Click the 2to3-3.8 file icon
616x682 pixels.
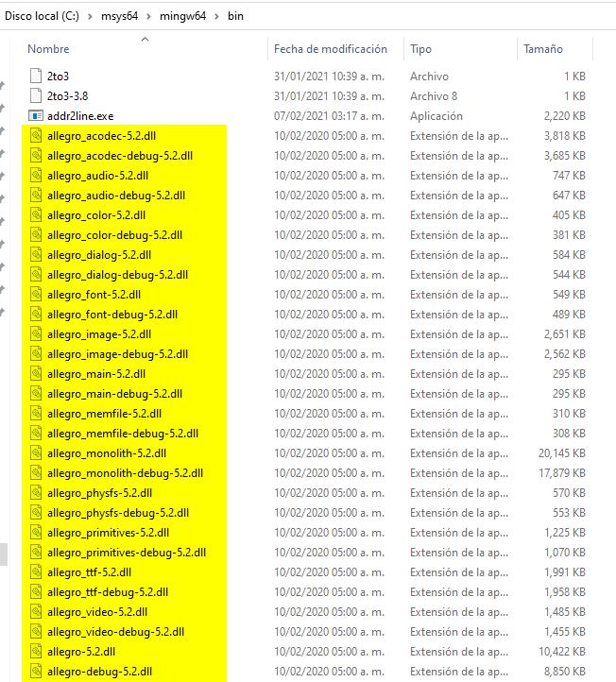(x=36, y=96)
